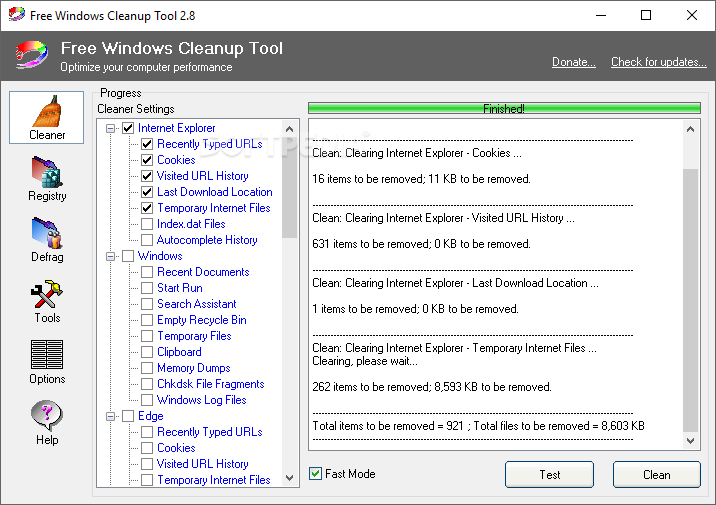Open the Help section
Image resolution: width=716 pixels, height=505 pixels.
tap(47, 423)
